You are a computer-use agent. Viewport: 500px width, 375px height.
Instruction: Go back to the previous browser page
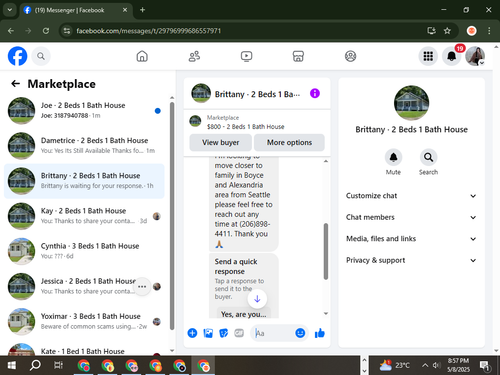(x=11, y=31)
